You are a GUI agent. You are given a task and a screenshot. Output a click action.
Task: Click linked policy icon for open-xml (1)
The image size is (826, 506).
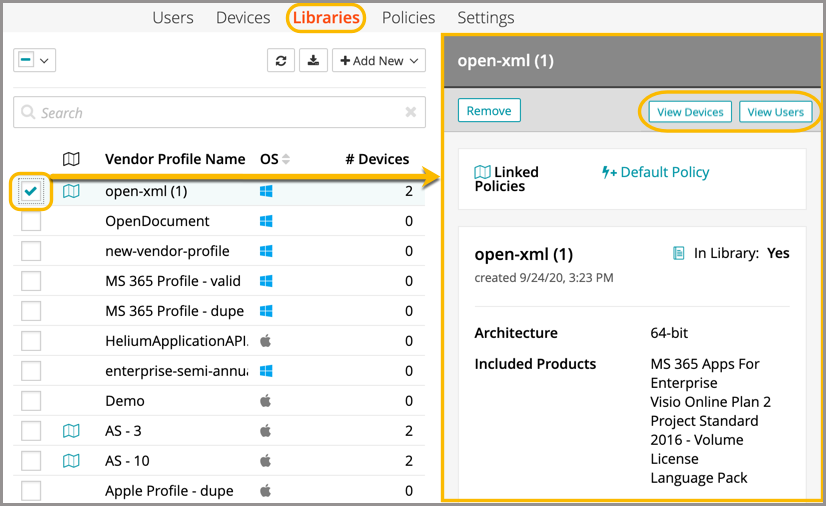point(71,191)
